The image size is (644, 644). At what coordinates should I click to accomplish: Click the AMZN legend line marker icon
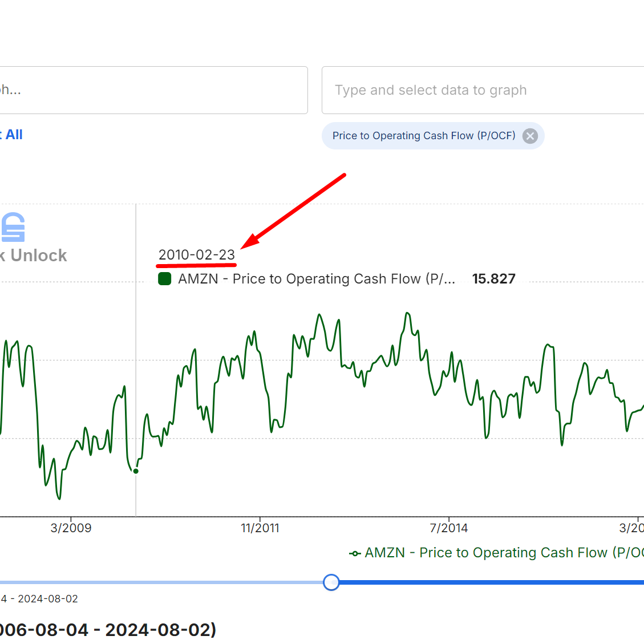tap(355, 553)
